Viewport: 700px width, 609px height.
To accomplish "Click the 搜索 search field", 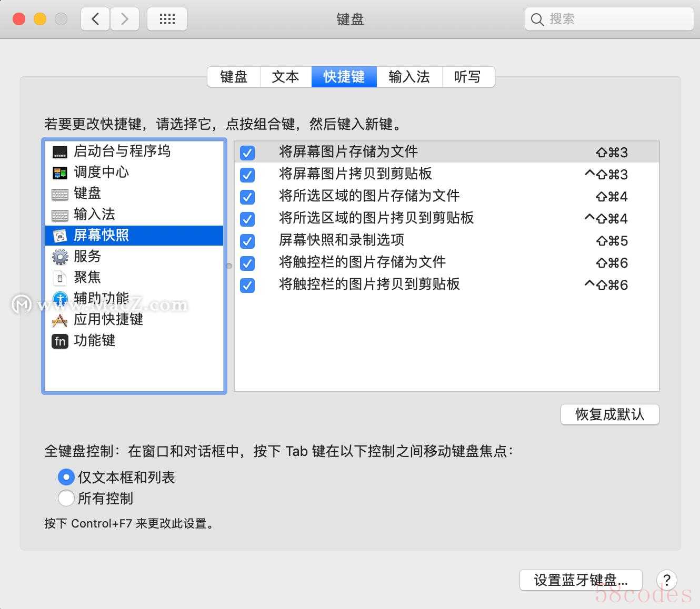I will point(609,19).
